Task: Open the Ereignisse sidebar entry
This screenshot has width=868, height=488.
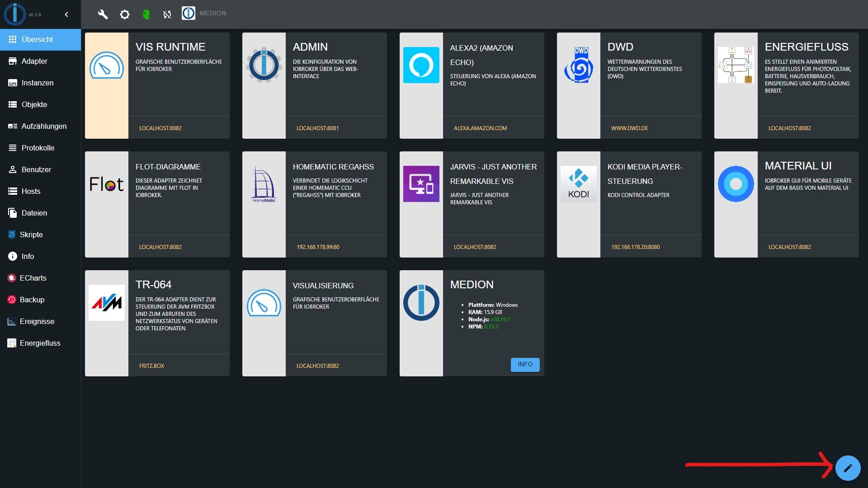Action: (37, 321)
